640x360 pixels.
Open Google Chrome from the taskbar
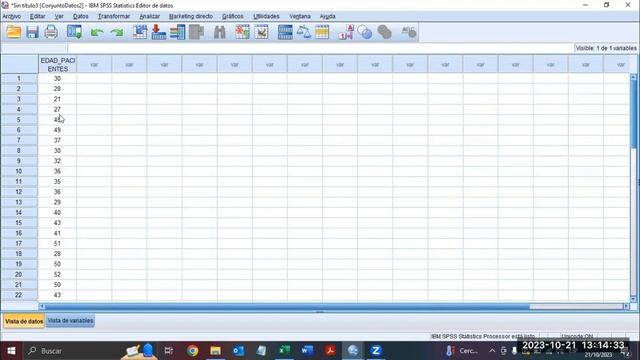(x=193, y=351)
